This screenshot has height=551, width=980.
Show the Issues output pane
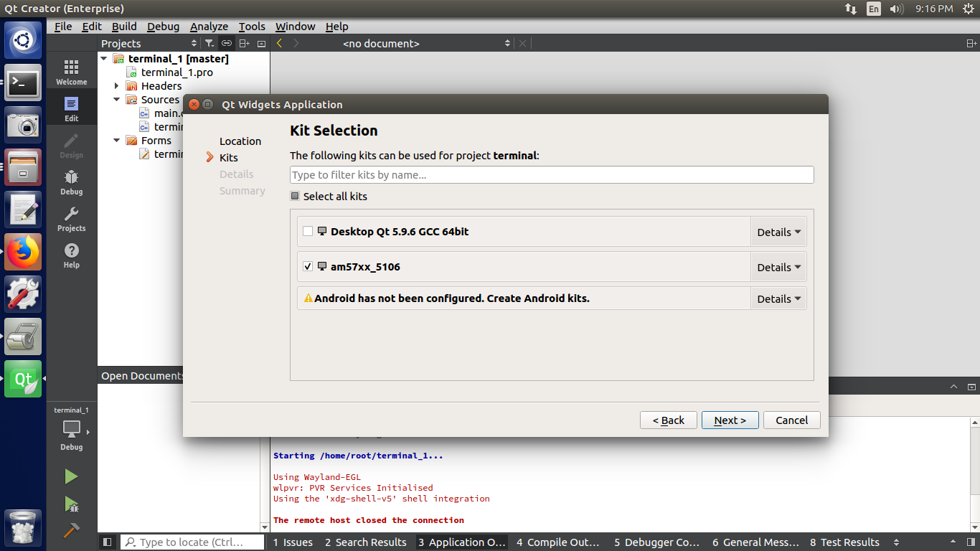click(293, 542)
